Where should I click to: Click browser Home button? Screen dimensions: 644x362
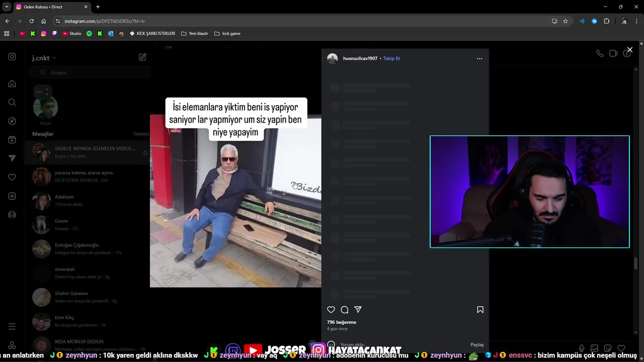43,21
